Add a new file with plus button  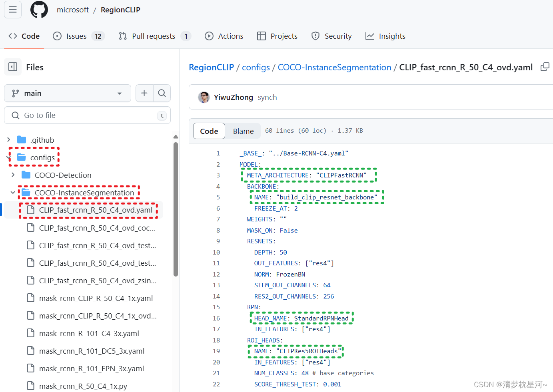tap(144, 93)
